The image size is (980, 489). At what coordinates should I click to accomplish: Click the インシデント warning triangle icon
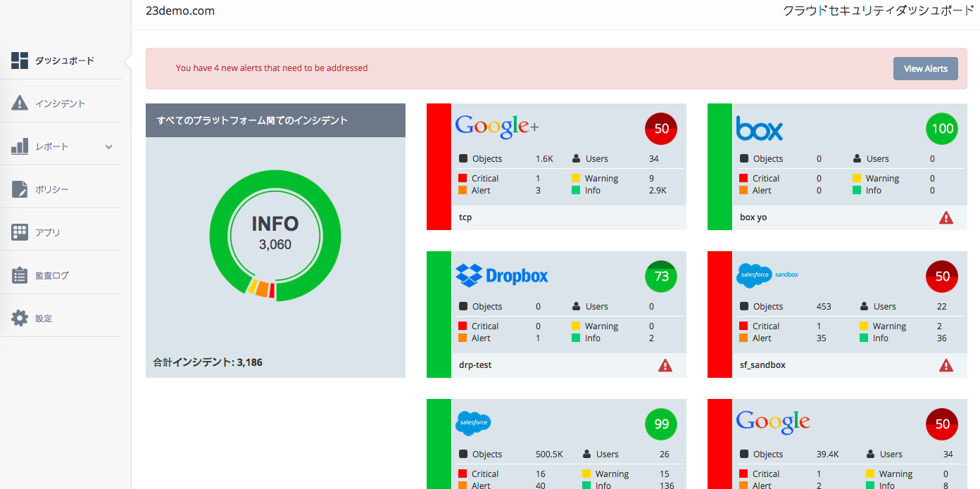click(x=20, y=103)
